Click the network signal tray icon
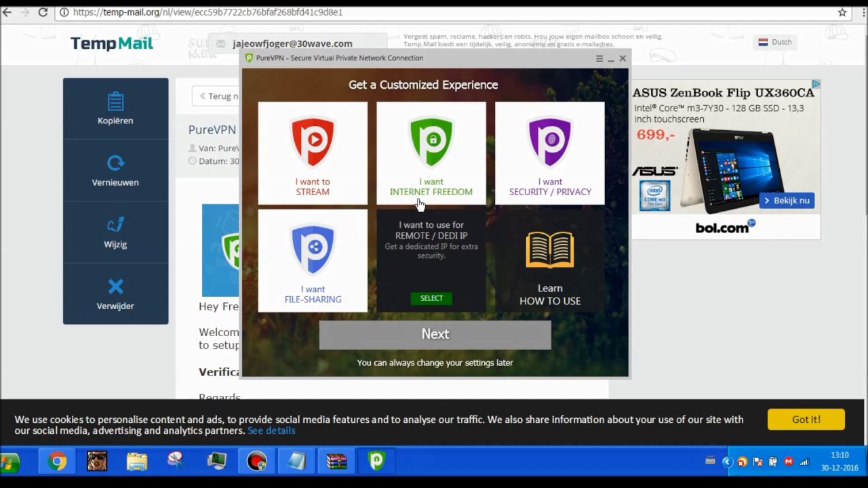The width and height of the screenshot is (868, 488). pos(804,462)
